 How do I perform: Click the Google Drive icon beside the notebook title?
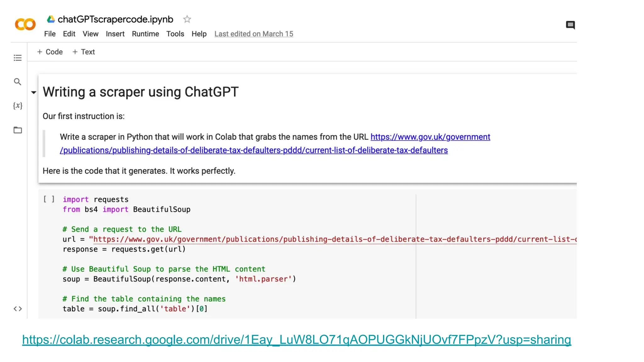pyautogui.click(x=51, y=19)
